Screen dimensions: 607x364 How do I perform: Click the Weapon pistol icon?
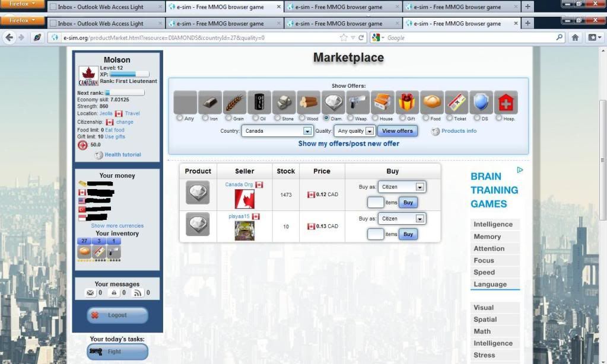[x=358, y=103]
